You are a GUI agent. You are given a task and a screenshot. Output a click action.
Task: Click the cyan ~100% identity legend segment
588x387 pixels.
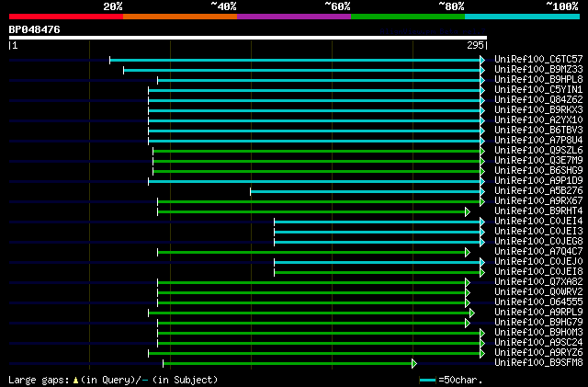point(523,17)
